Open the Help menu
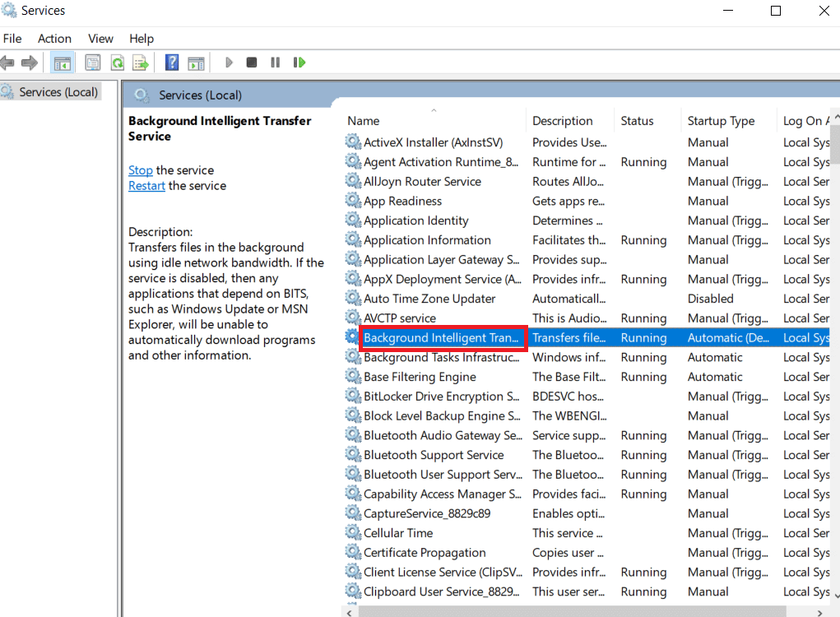The image size is (840, 617). coord(142,39)
